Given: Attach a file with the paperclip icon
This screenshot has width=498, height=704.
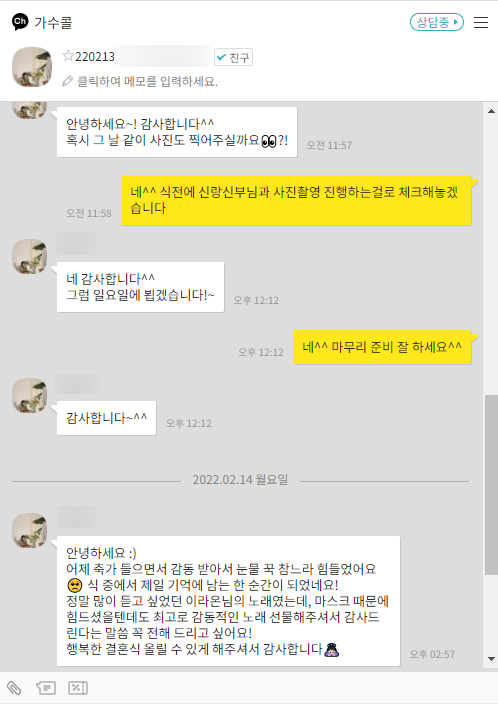Looking at the screenshot, I should [x=14, y=688].
